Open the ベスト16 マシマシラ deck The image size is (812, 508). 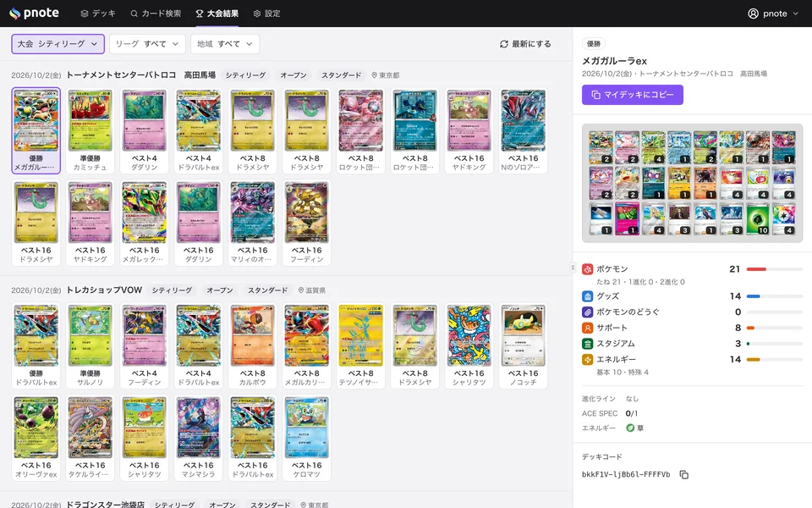(x=198, y=438)
